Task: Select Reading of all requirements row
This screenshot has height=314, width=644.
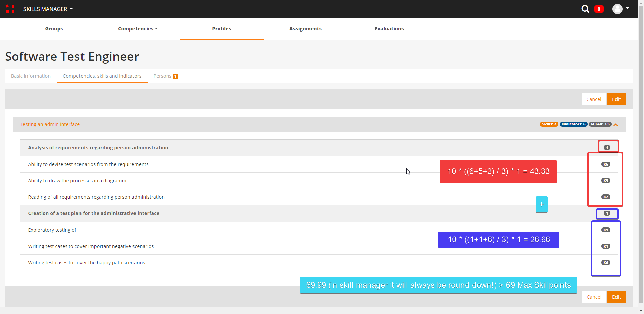Action: coord(319,197)
